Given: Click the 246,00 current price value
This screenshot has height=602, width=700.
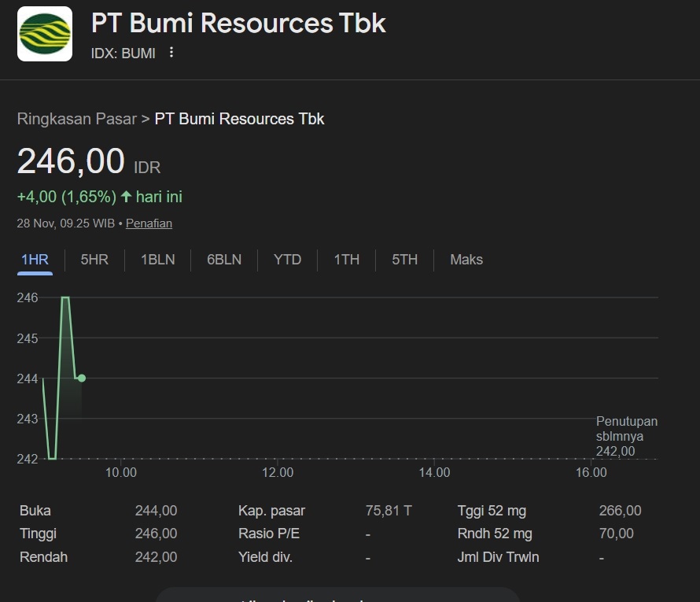Looking at the screenshot, I should 71,161.
